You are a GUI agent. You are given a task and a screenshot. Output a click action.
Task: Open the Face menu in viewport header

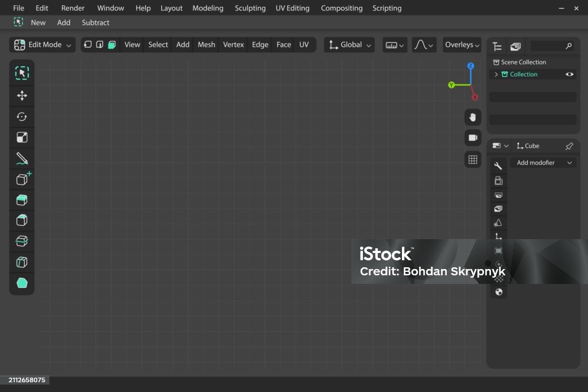coord(284,45)
